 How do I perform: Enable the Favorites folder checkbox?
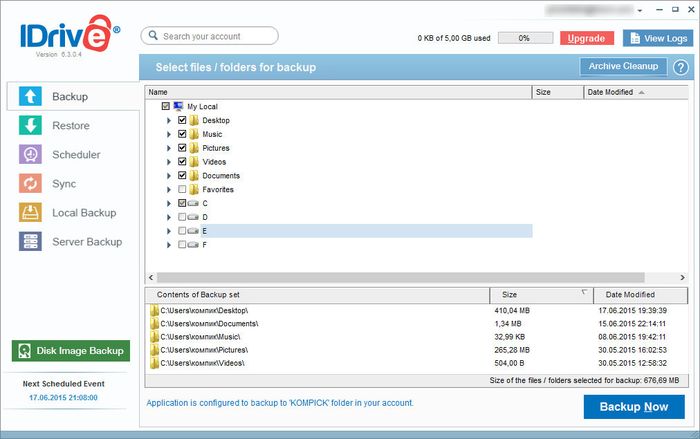tap(182, 189)
